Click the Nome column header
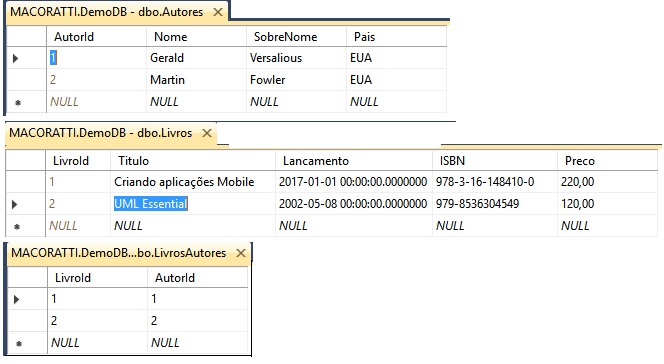 (x=196, y=36)
